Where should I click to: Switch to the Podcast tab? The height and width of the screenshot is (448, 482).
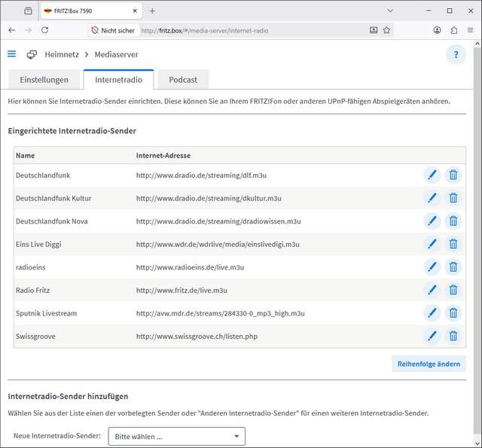[x=183, y=80]
